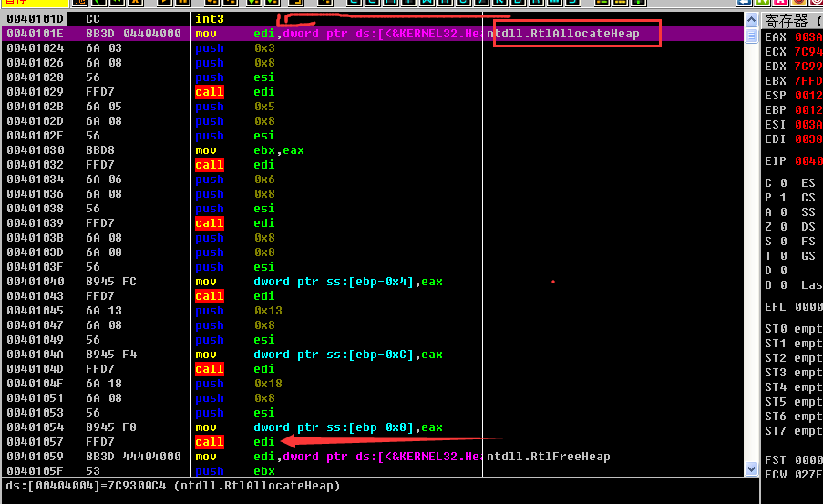Select the int3 instruction at 0040101D

210,19
